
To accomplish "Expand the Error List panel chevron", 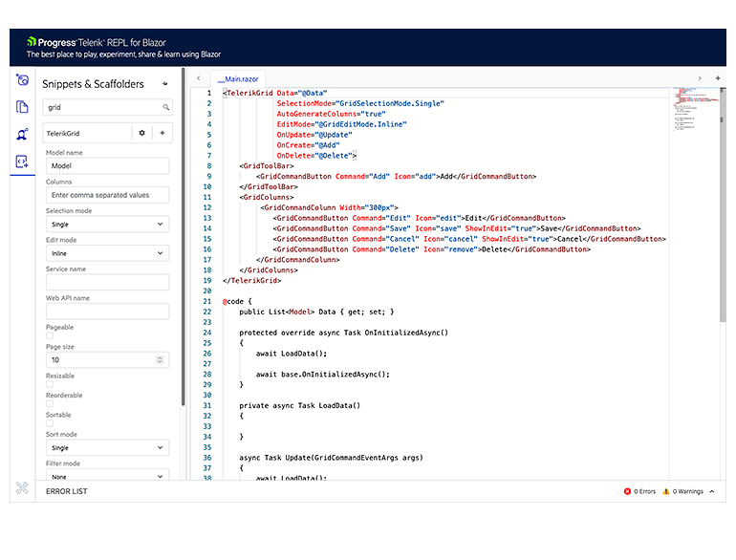I will 712,491.
